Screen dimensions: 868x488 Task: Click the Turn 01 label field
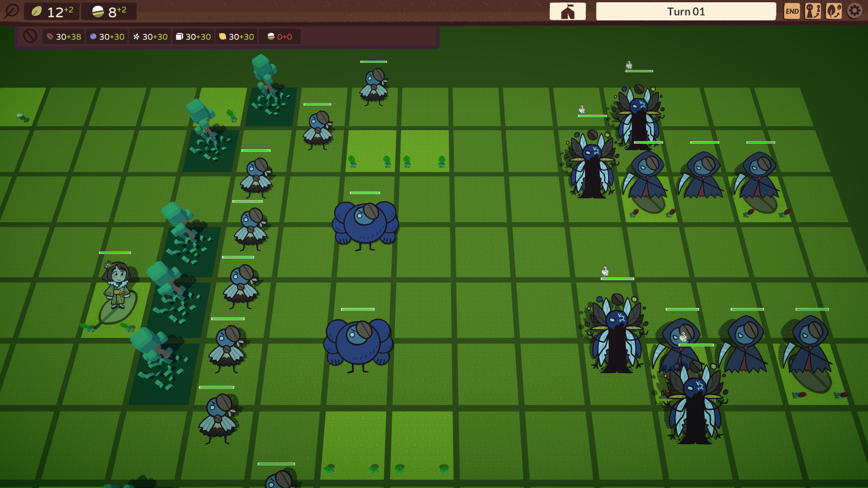tap(686, 11)
